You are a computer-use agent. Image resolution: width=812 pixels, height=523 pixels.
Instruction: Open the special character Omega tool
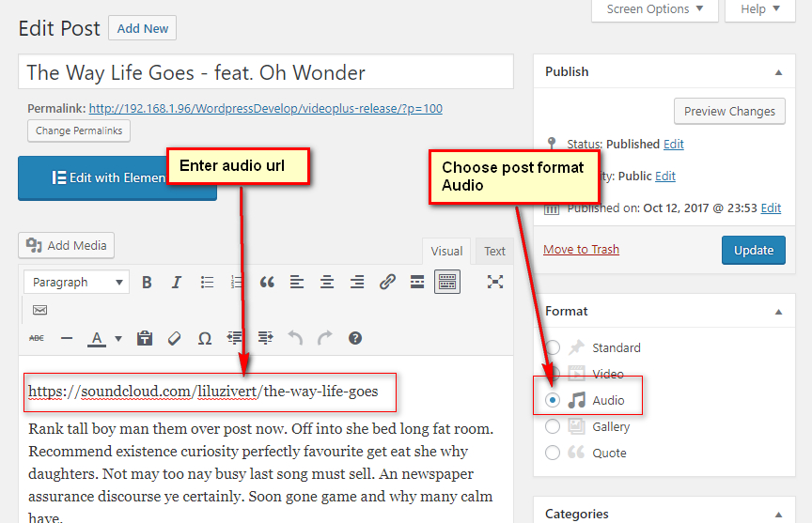point(204,338)
